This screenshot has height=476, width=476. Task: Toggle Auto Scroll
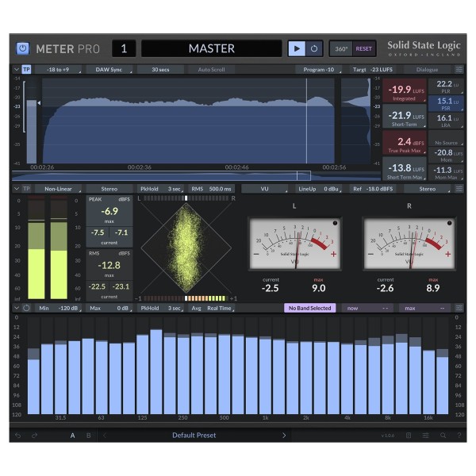211,70
